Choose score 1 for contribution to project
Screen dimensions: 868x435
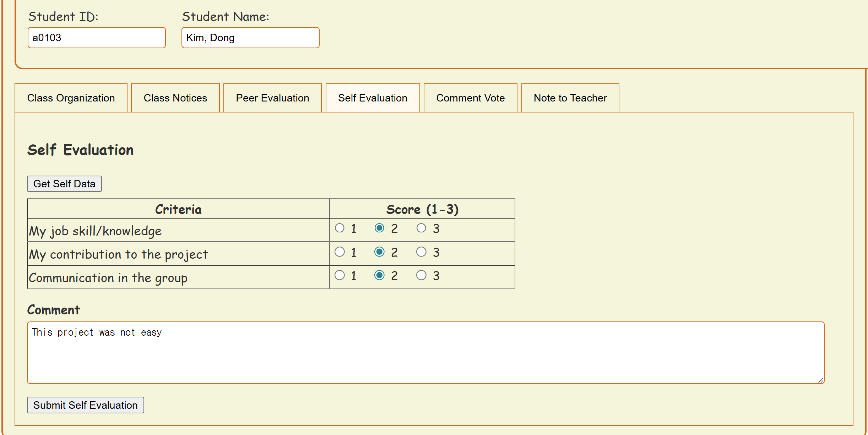pos(340,252)
